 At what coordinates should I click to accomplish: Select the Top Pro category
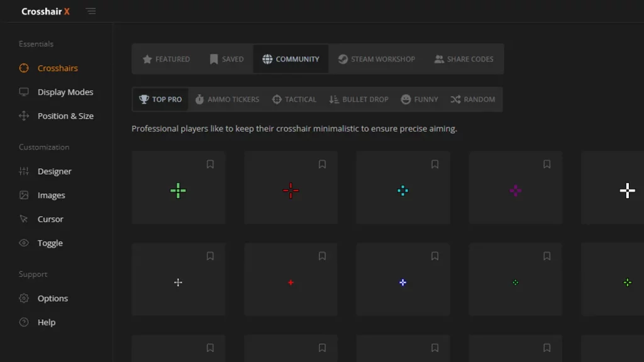160,99
